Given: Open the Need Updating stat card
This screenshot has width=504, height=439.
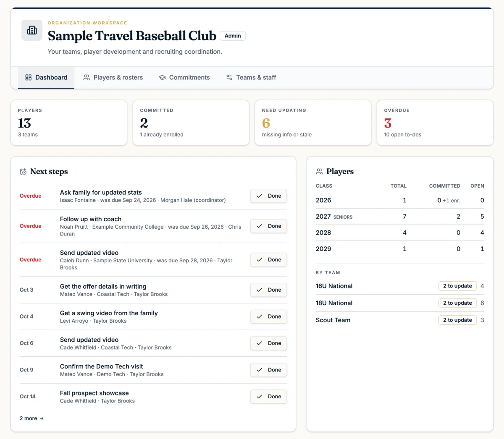Looking at the screenshot, I should [313, 123].
